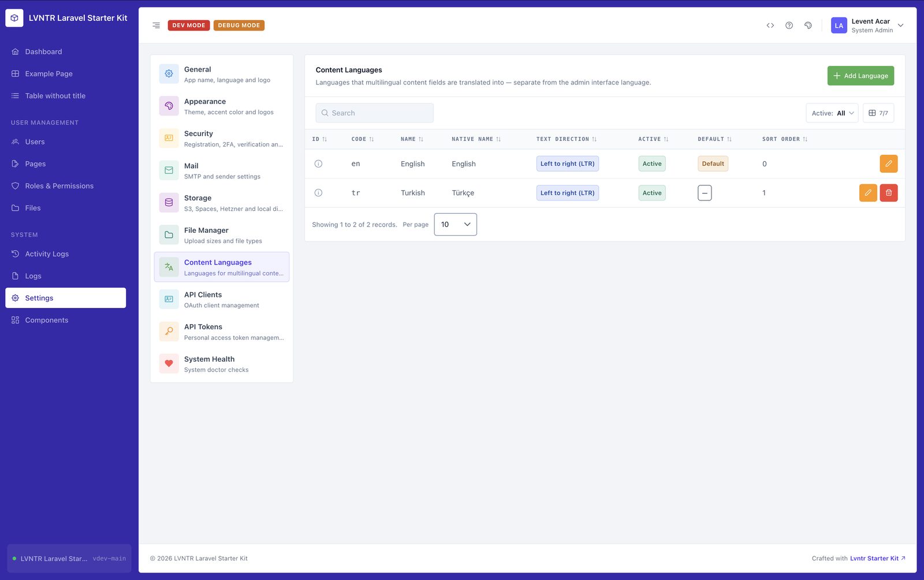Sort table by Text Direction column
Screen dimensions: 924x580
point(566,139)
